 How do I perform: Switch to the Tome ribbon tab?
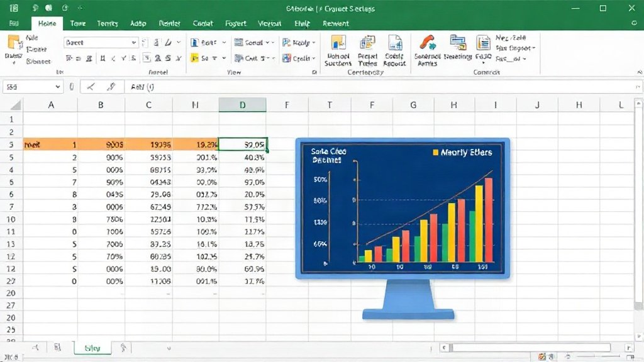[x=77, y=23]
